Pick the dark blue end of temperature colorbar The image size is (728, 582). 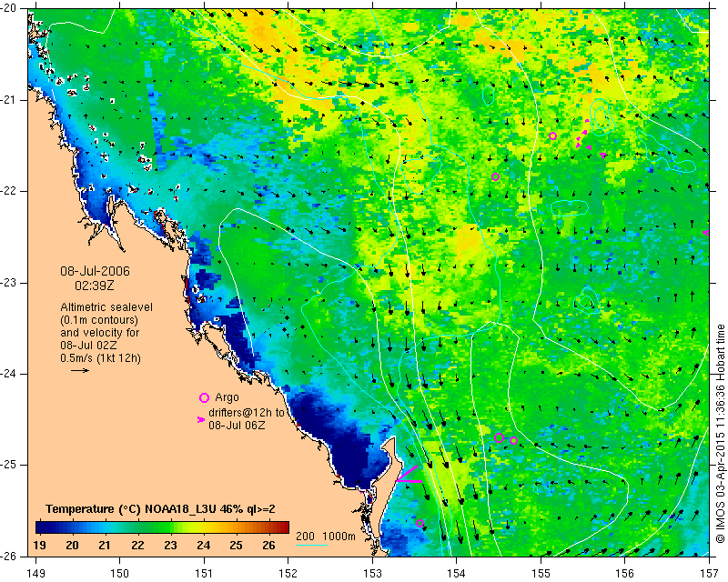[x=42, y=527]
